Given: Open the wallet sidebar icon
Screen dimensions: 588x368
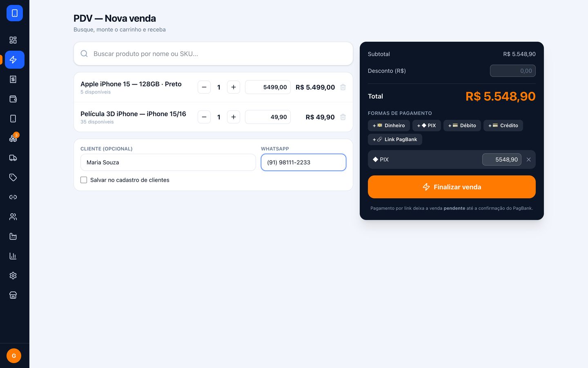Looking at the screenshot, I should pyautogui.click(x=13, y=99).
